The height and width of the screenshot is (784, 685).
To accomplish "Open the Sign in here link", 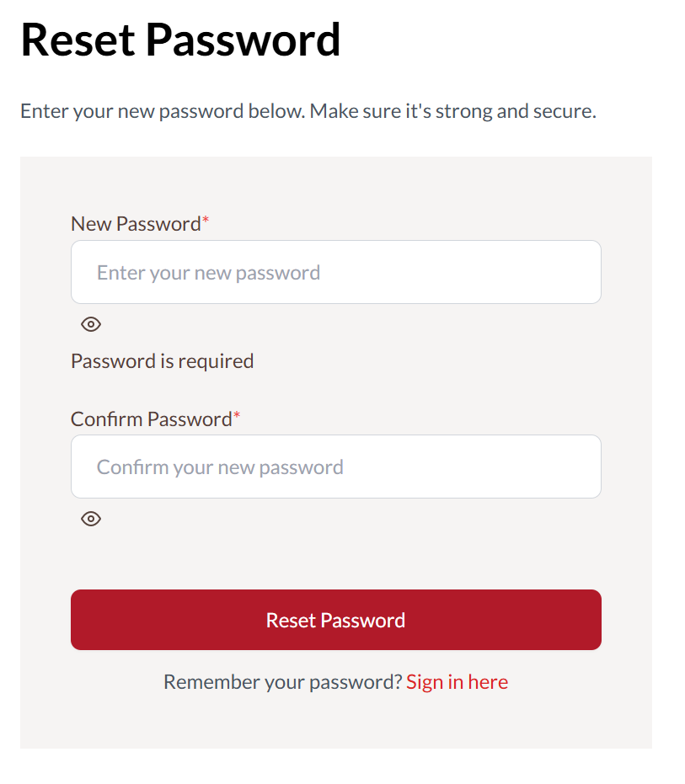I will click(457, 681).
